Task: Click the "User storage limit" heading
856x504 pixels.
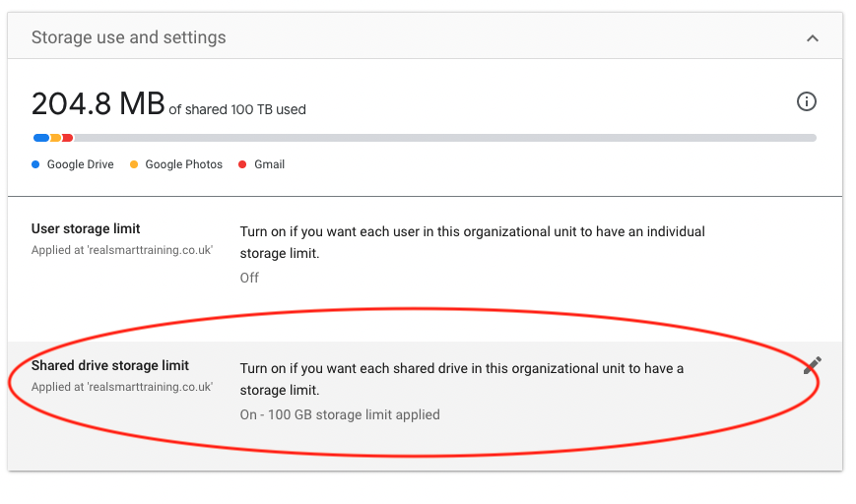Action: [x=86, y=229]
